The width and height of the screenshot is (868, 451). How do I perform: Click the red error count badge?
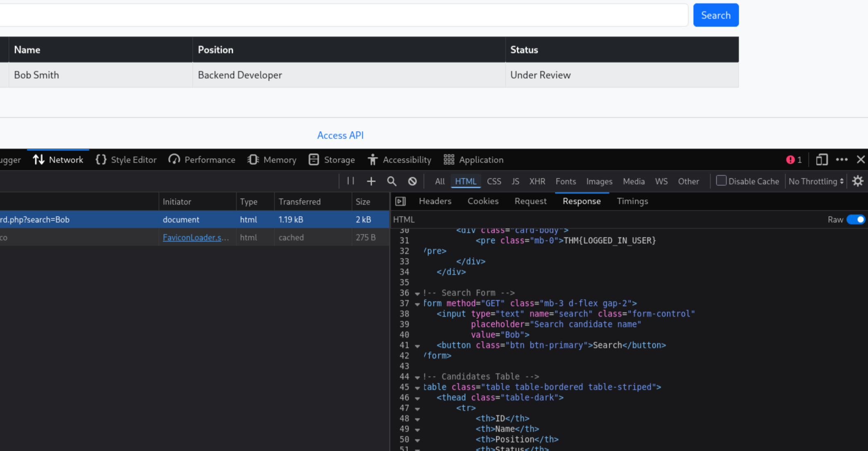pyautogui.click(x=794, y=160)
